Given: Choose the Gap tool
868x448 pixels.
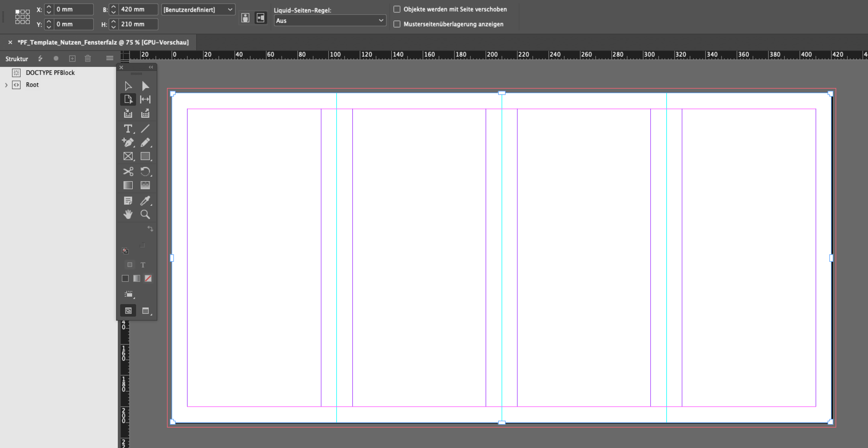Looking at the screenshot, I should pyautogui.click(x=145, y=99).
